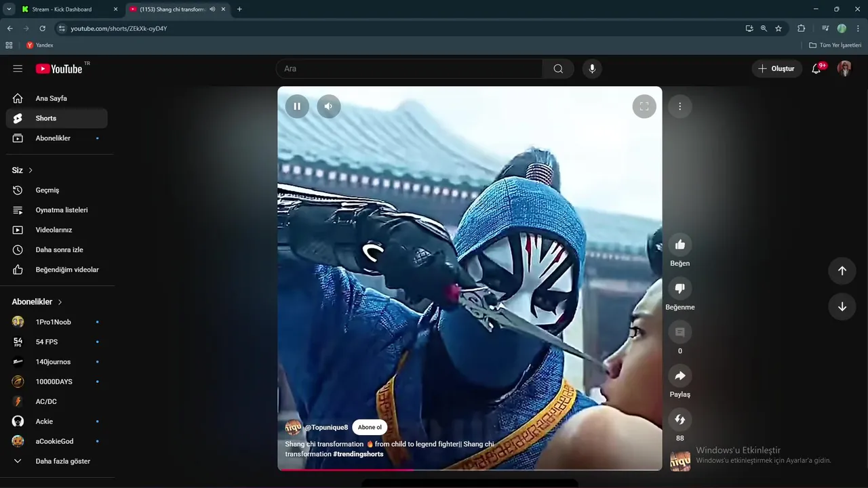Open the tab search dropdown

(x=9, y=9)
